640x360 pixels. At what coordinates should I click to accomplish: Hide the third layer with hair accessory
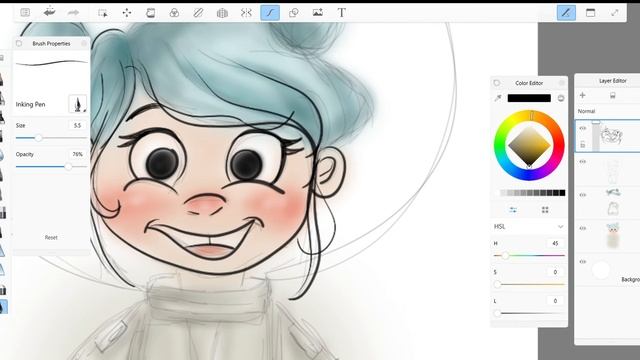(x=582, y=195)
